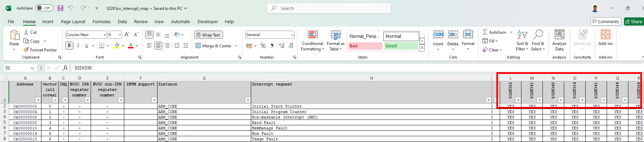Apply the Bad cell style swatch
Viewport: 644px width, 142px height.
coord(365,46)
